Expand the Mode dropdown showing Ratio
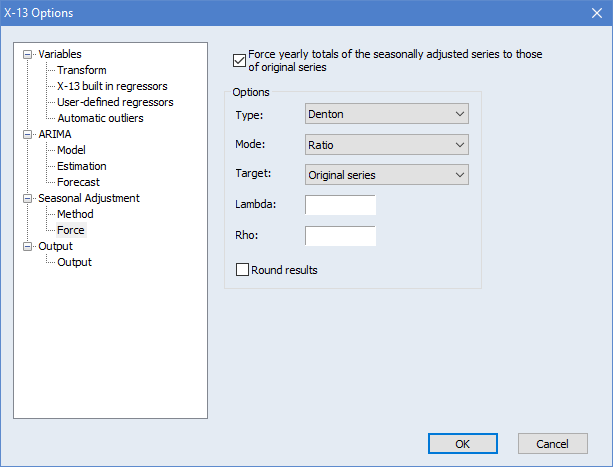 [386, 145]
